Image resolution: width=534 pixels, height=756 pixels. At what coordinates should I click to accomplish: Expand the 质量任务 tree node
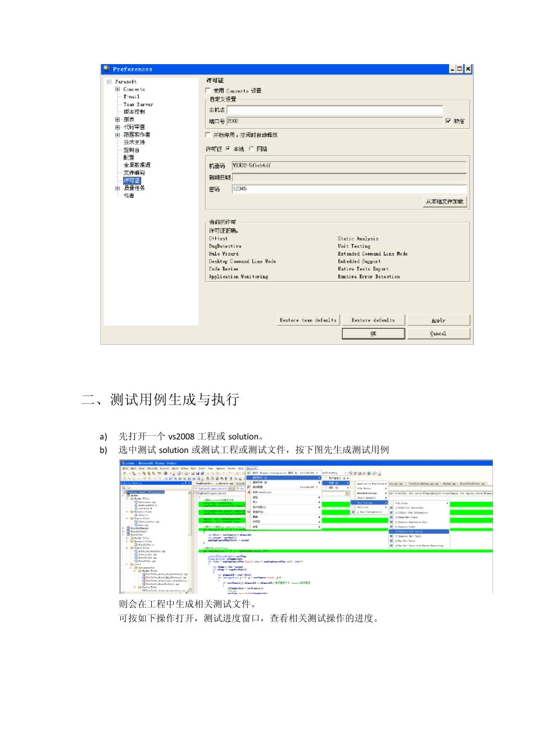coord(117,188)
